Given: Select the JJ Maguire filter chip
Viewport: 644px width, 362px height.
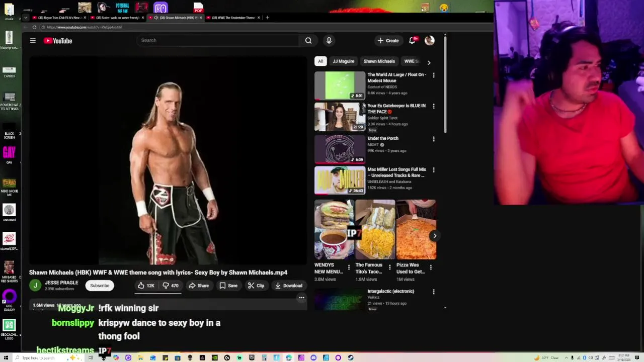Looking at the screenshot, I should pyautogui.click(x=343, y=61).
